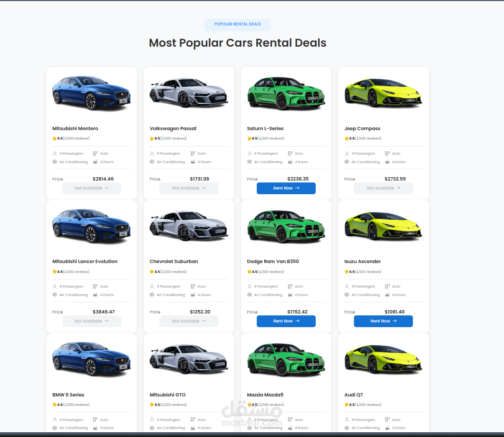Click the gear shift icon on Saturn L-Series
The image size is (504, 437).
click(x=290, y=154)
